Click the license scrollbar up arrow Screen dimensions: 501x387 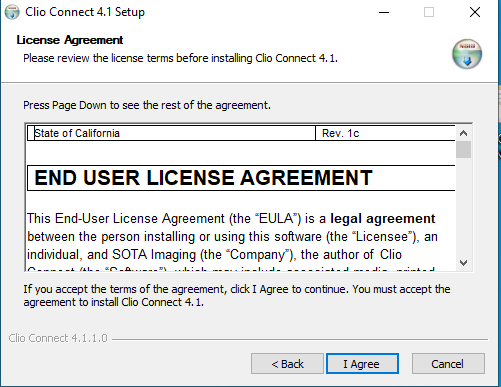(x=463, y=133)
